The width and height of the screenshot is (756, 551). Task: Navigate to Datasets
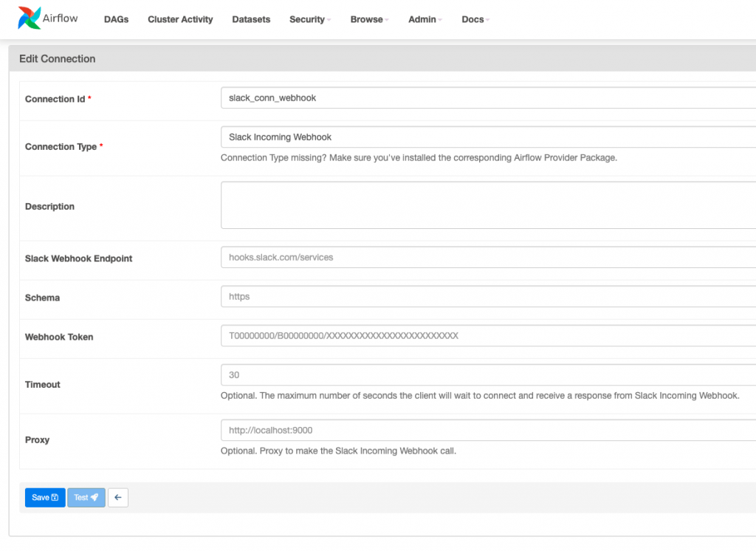[x=251, y=19]
